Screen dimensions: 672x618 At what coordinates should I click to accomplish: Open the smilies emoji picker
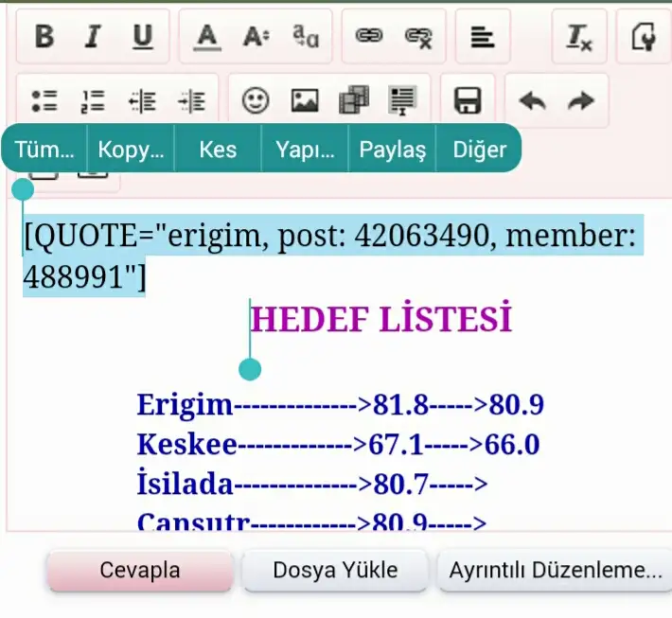pos(256,100)
